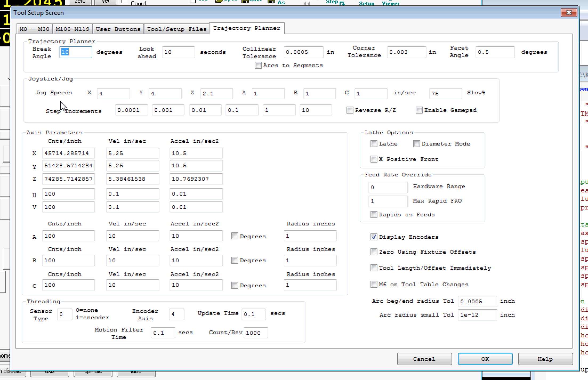Open the User Buttons tab
This screenshot has height=380, width=588.
[x=118, y=29]
